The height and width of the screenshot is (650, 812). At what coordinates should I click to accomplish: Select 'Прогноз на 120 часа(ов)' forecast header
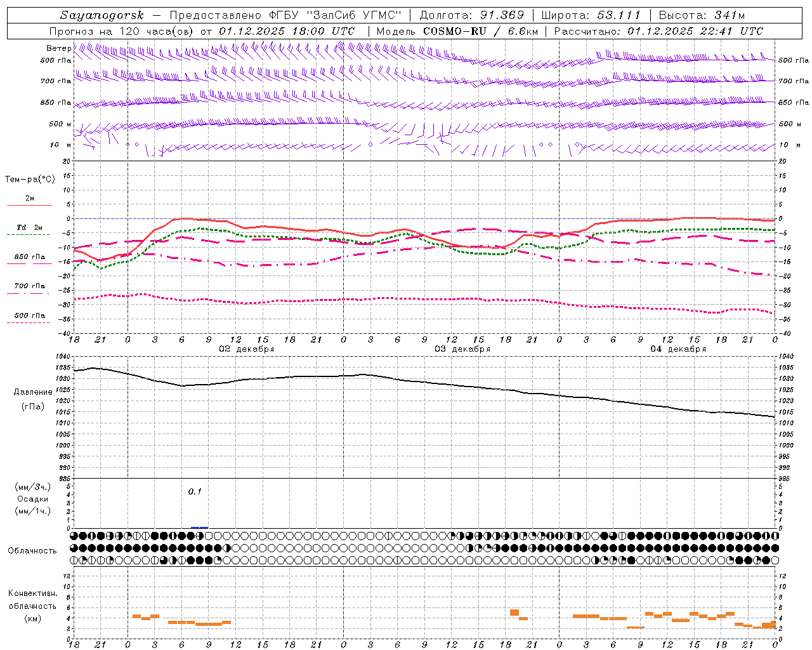click(122, 31)
